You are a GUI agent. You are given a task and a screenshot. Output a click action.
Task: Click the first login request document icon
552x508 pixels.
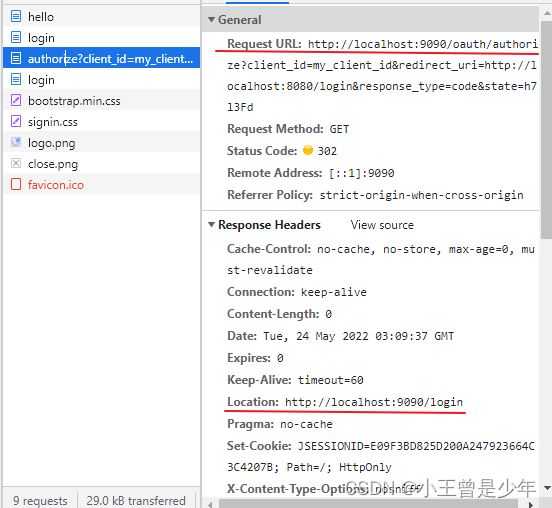[16, 37]
